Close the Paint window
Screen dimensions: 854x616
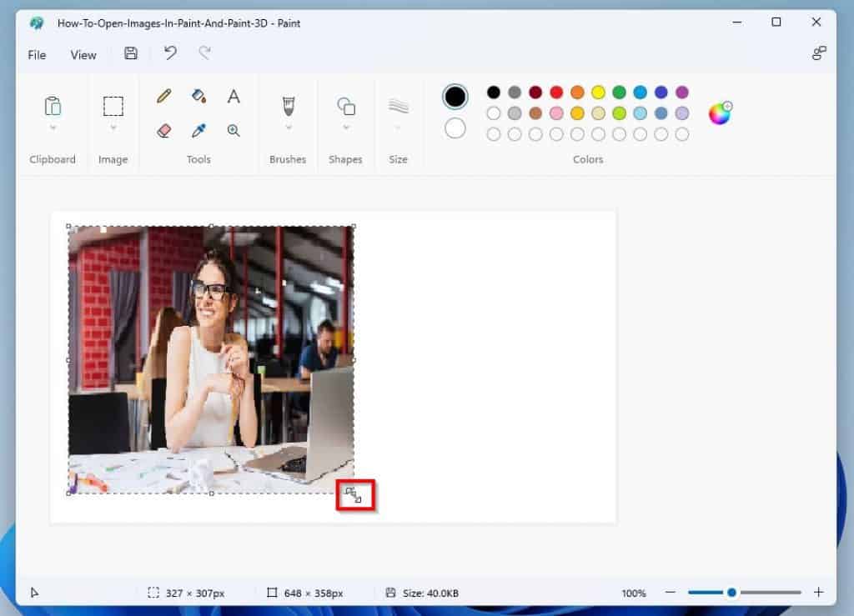pos(816,22)
